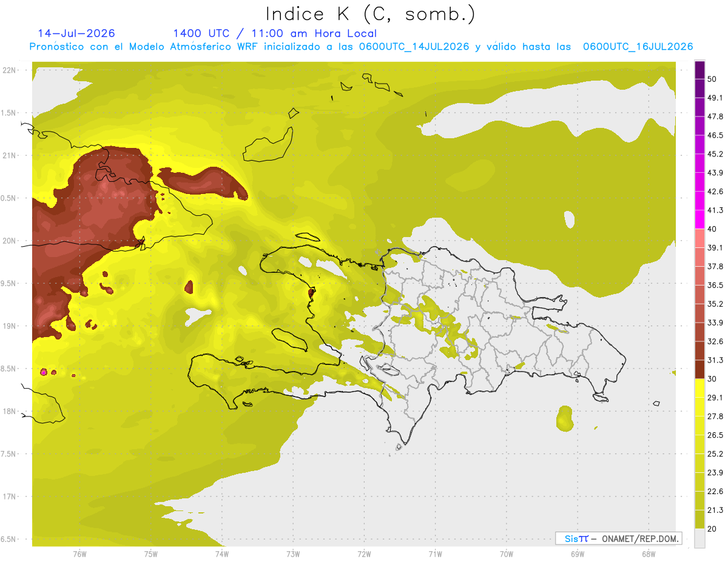Image resolution: width=728 pixels, height=562 pixels.
Task: Click the '20' color scale value
Action: tap(713, 529)
